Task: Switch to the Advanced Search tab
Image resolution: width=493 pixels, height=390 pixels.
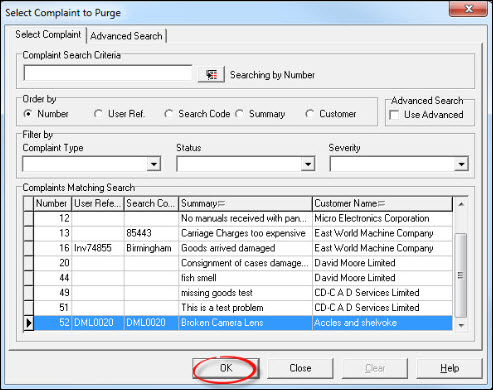Action: 126,36
